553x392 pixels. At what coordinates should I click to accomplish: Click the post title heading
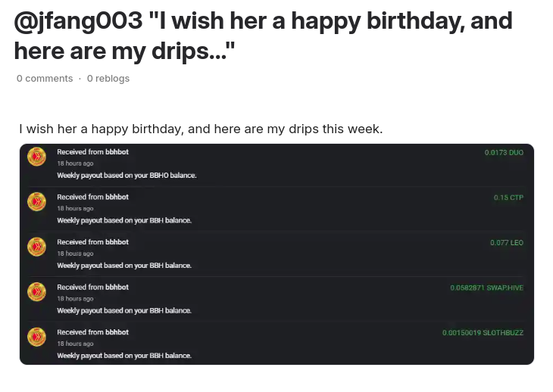(x=263, y=36)
